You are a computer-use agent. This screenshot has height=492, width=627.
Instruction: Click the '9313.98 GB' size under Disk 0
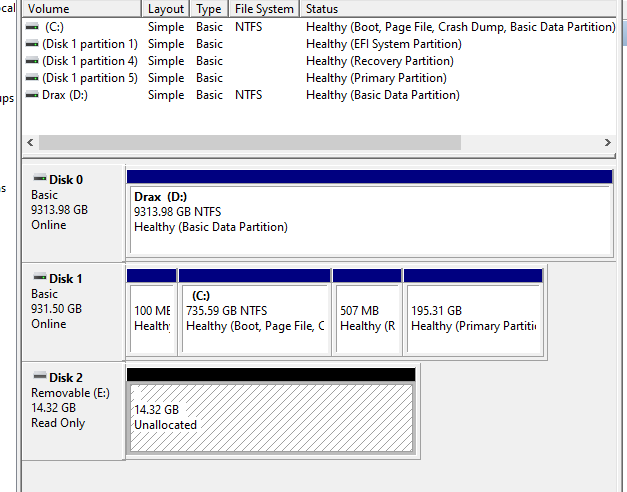click(60, 210)
